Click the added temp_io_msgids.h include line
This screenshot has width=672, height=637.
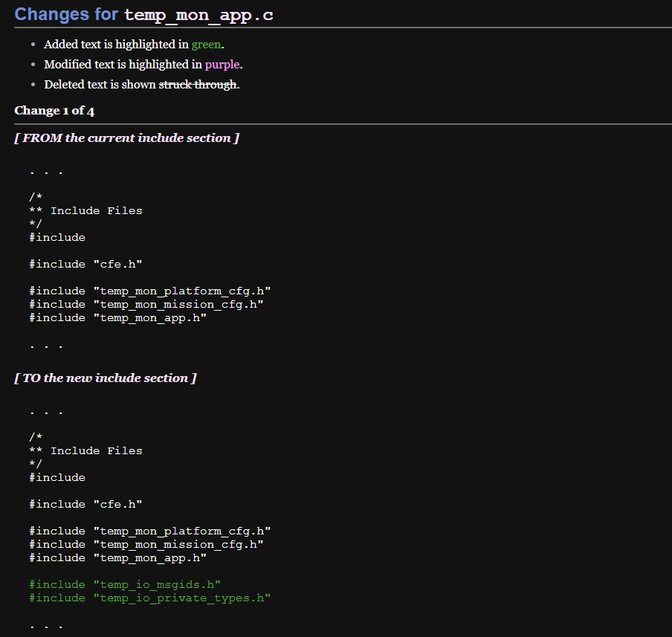[x=125, y=585]
